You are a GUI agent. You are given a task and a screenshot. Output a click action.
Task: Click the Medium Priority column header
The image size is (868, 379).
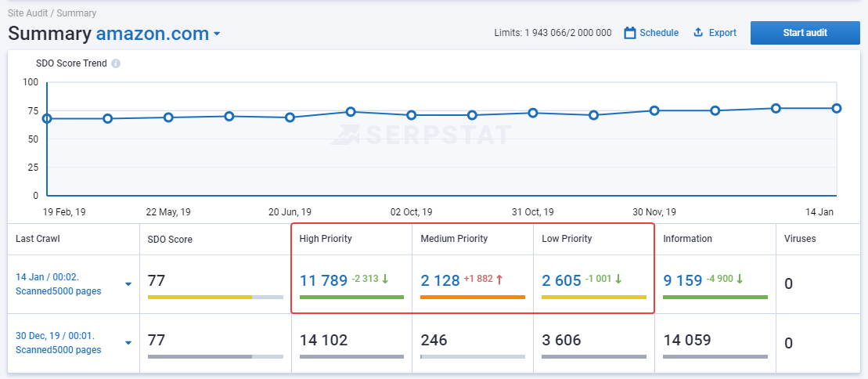pos(454,239)
